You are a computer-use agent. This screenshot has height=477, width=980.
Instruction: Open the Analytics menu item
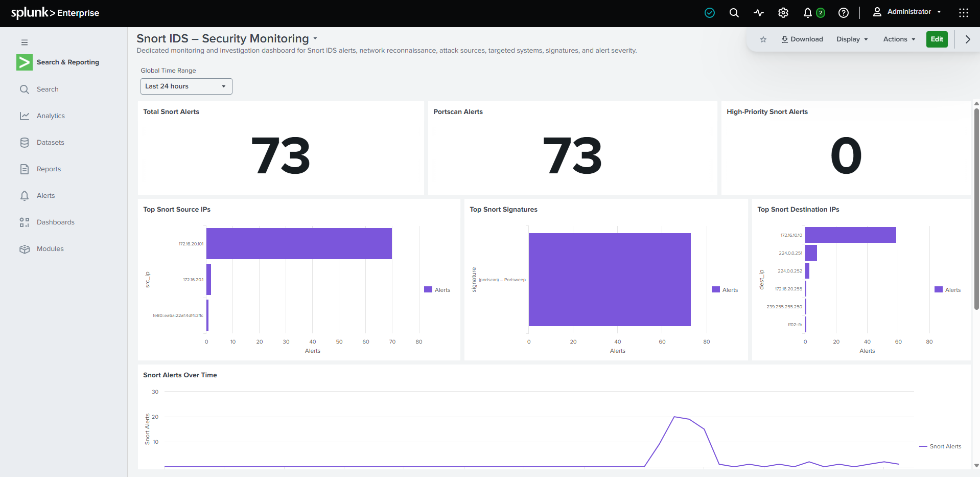[51, 116]
